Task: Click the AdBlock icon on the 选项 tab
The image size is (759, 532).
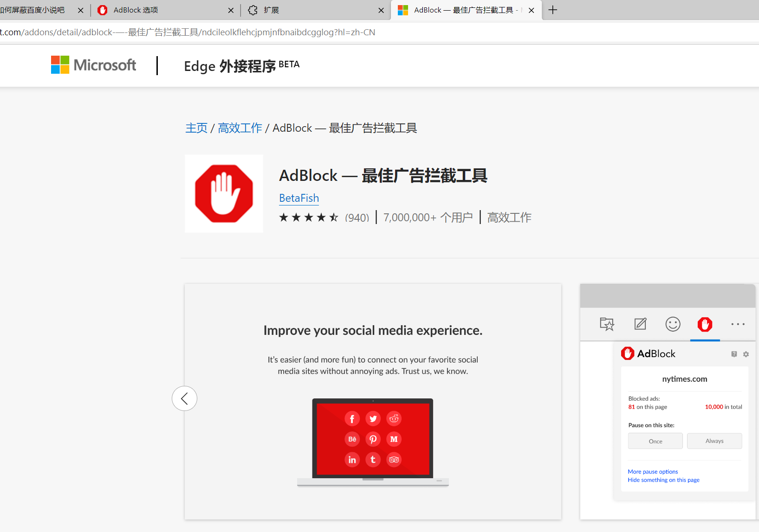Action: click(103, 10)
